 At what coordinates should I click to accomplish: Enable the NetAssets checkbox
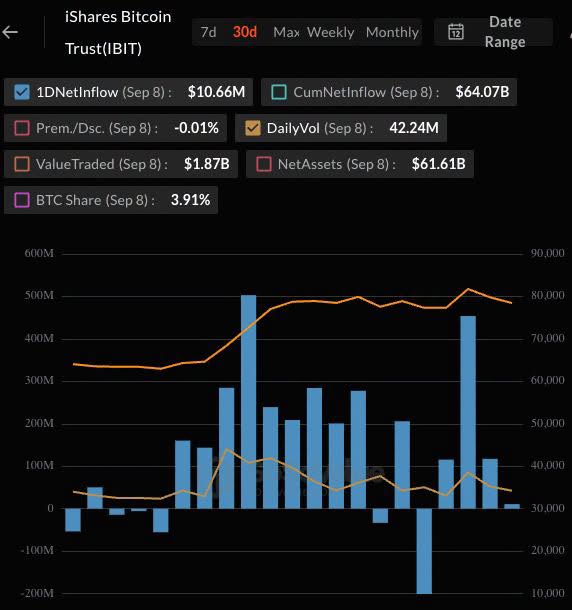click(x=263, y=164)
